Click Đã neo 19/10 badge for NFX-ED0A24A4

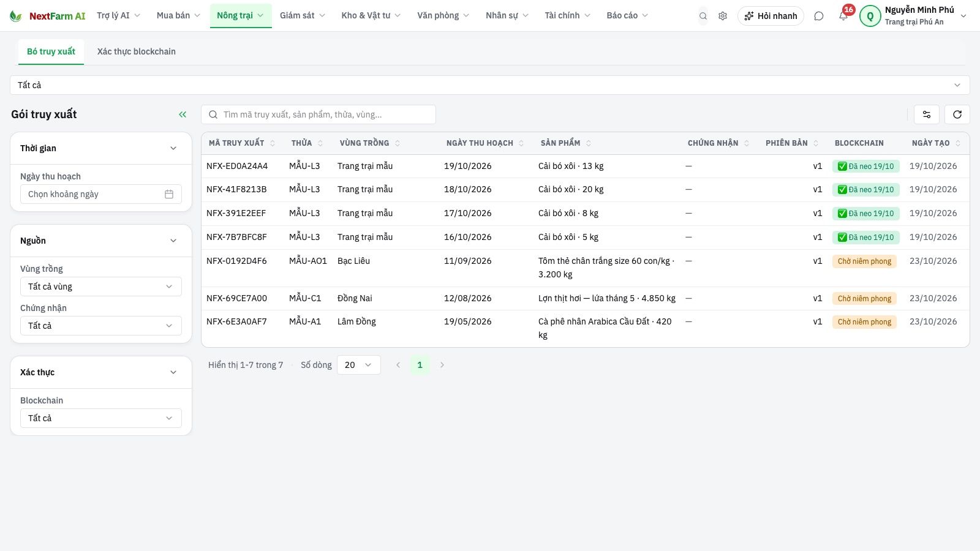coord(865,167)
